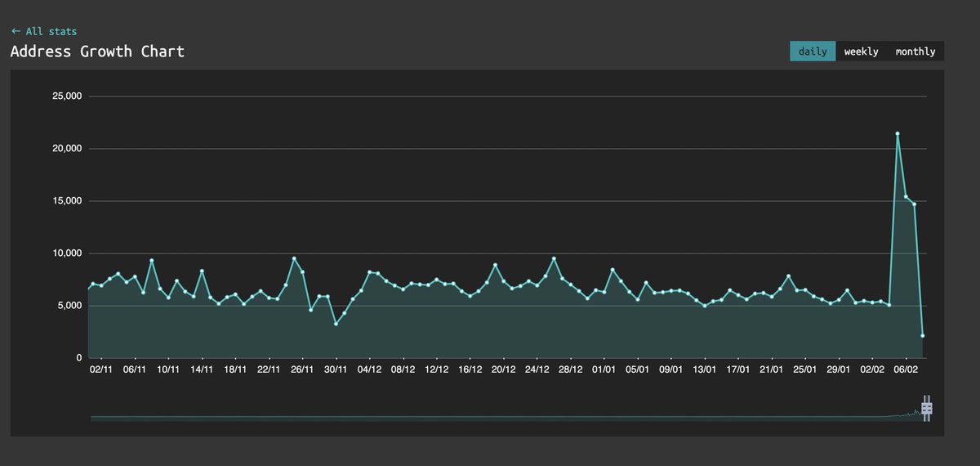
Task: Click the 26/11 date label
Action: tap(302, 370)
